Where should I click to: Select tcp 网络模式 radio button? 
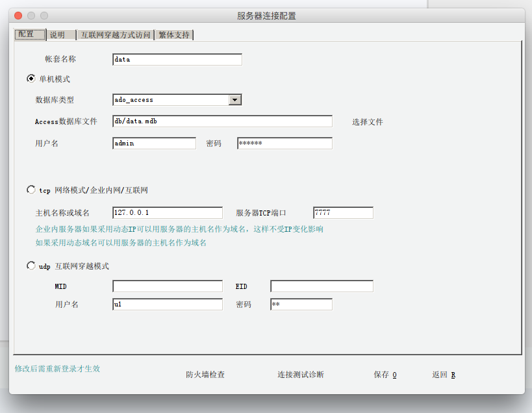(x=31, y=190)
